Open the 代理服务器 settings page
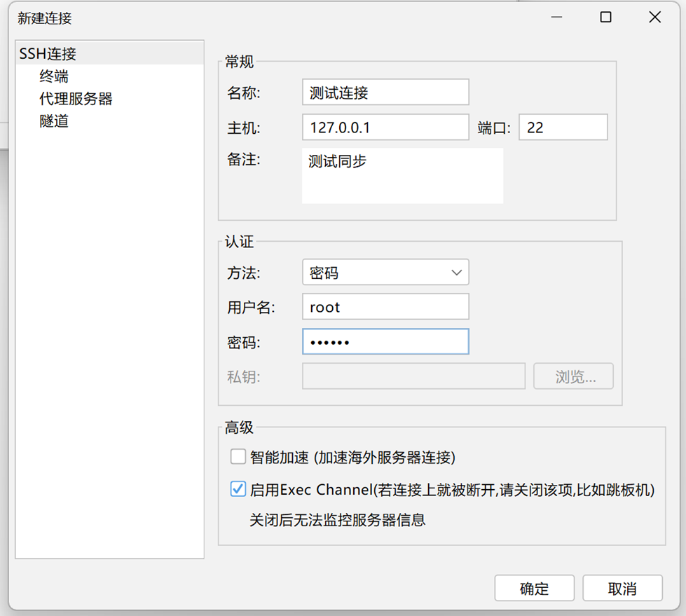The width and height of the screenshot is (686, 616). [76, 99]
